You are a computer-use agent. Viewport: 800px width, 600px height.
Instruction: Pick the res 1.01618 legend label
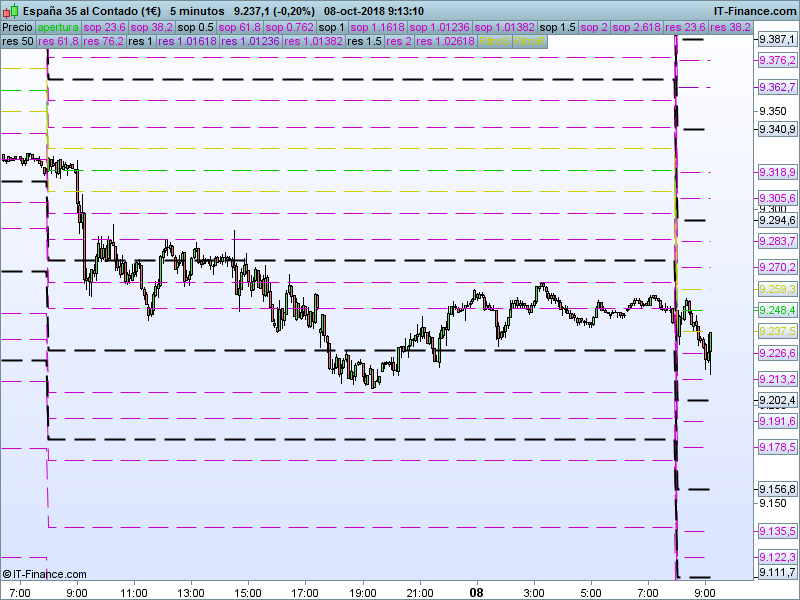187,41
